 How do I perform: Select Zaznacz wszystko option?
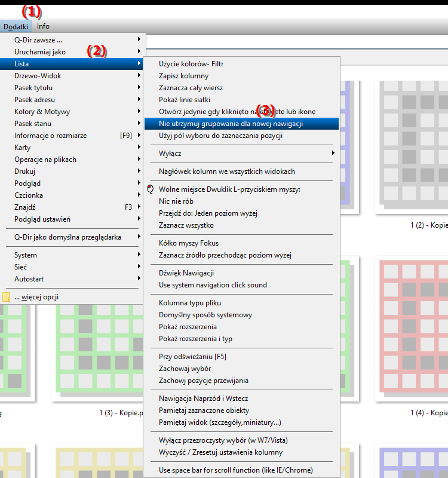pos(241,225)
